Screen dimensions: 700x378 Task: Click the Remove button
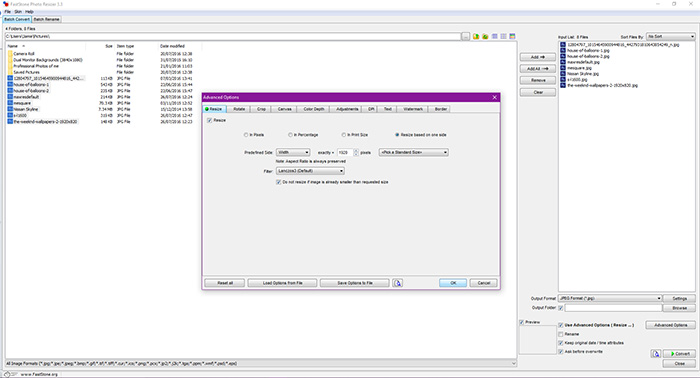pos(538,80)
